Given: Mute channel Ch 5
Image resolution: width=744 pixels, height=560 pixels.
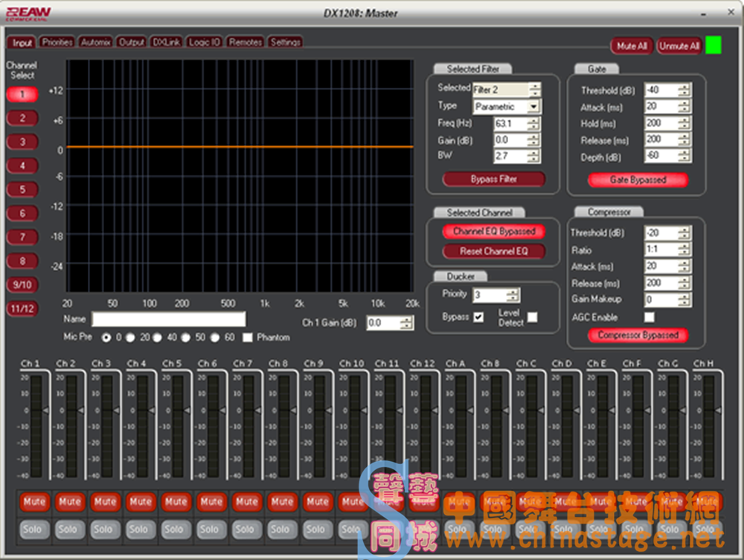Looking at the screenshot, I should [x=176, y=502].
